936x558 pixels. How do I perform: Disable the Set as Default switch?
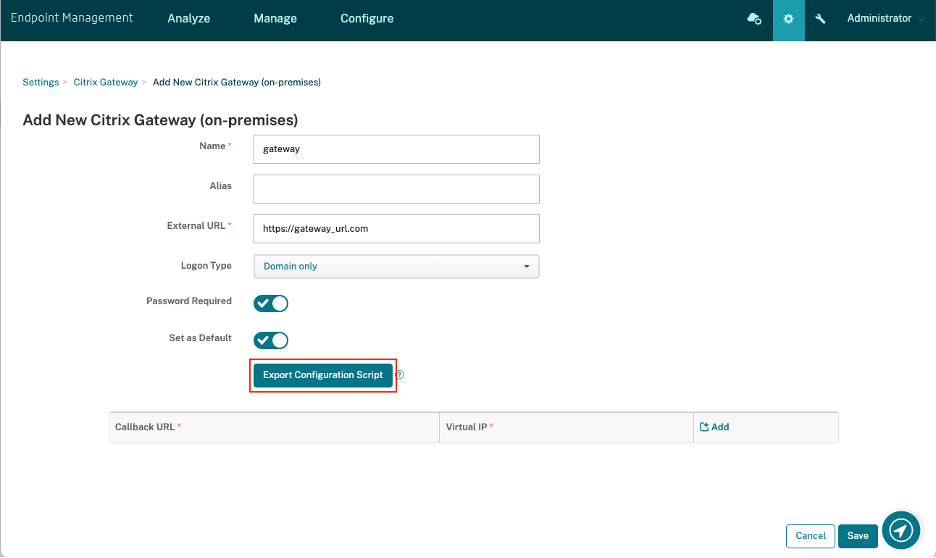271,340
